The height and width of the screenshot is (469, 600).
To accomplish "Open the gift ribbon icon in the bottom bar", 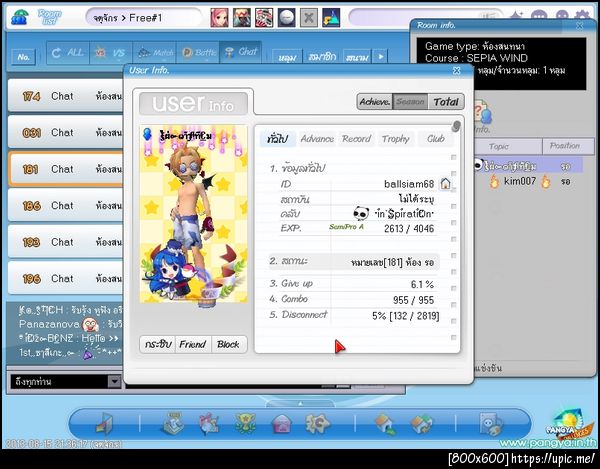I will [x=209, y=424].
